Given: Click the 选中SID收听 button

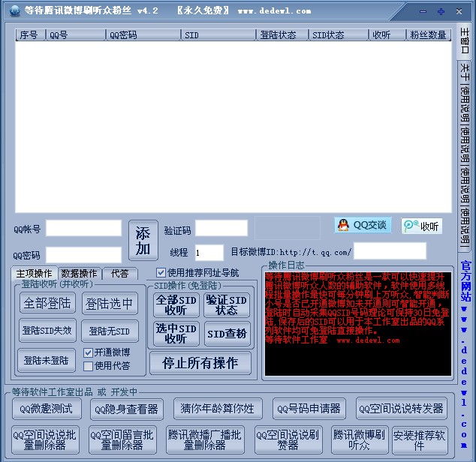Looking at the screenshot, I should (176, 334).
